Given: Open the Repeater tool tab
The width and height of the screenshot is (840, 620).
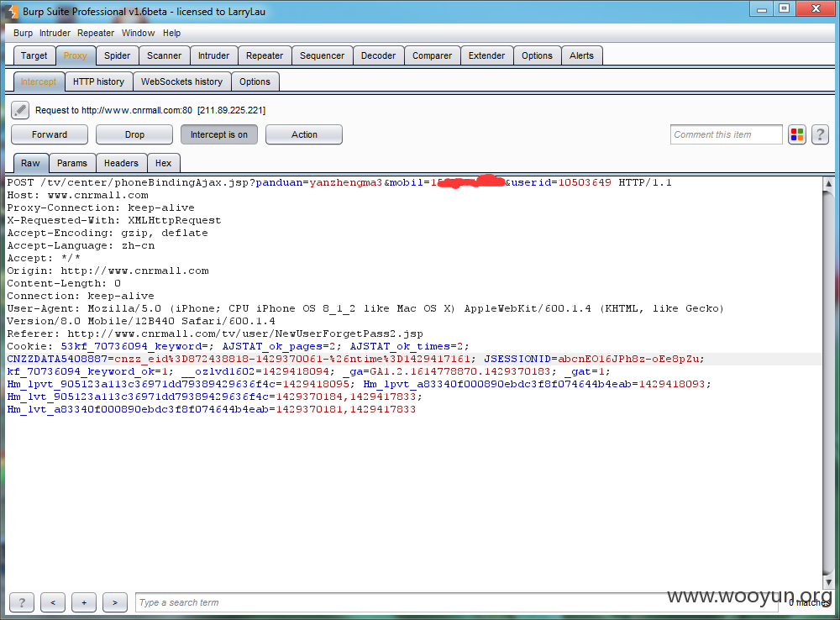Looking at the screenshot, I should (265, 55).
